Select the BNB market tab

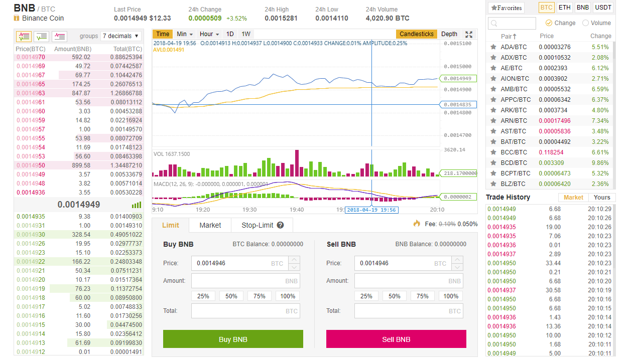[x=582, y=8]
